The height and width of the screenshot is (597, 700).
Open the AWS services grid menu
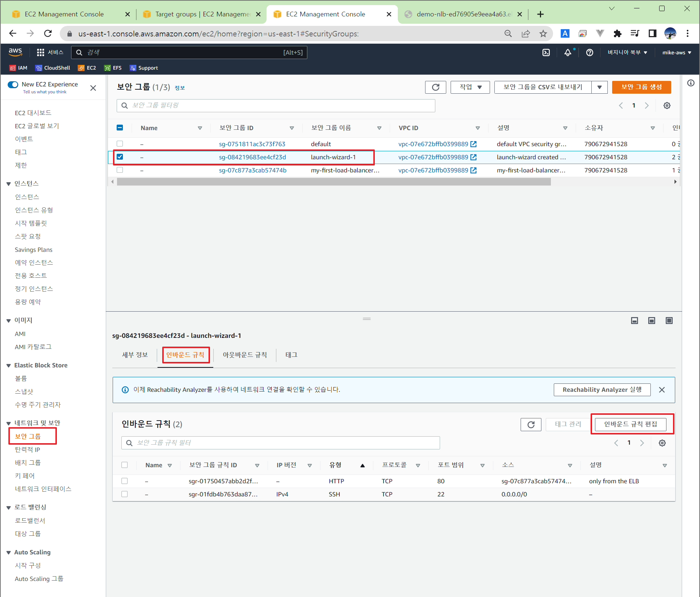[x=40, y=52]
